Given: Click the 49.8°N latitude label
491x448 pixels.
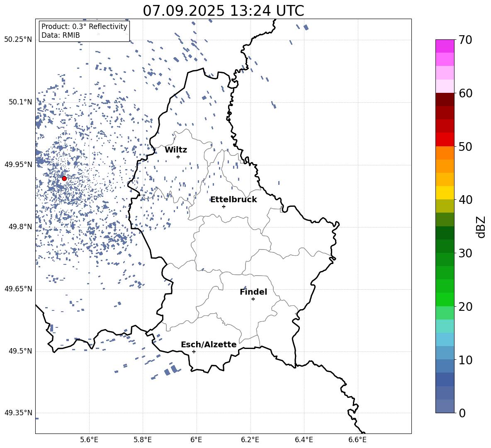Looking at the screenshot, I should coord(20,227).
